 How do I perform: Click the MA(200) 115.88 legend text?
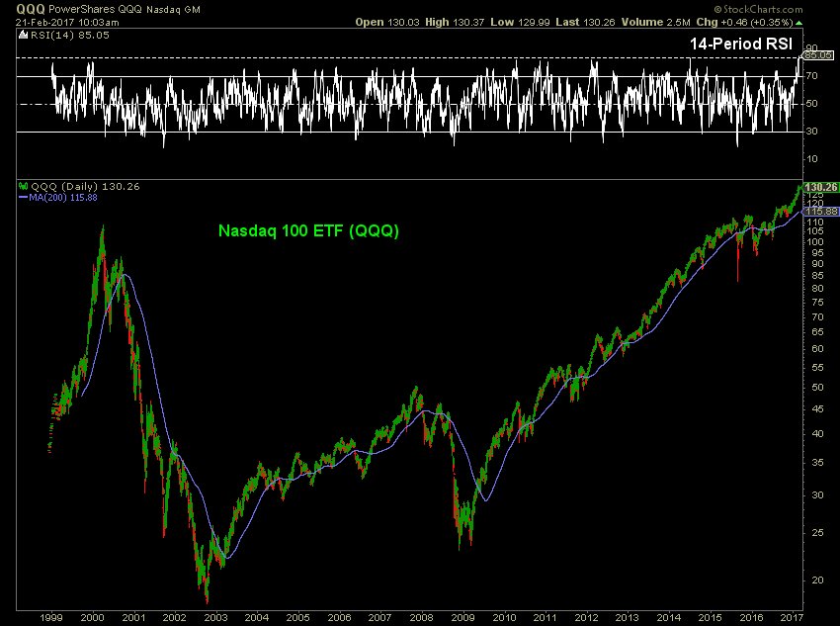[x=62, y=198]
